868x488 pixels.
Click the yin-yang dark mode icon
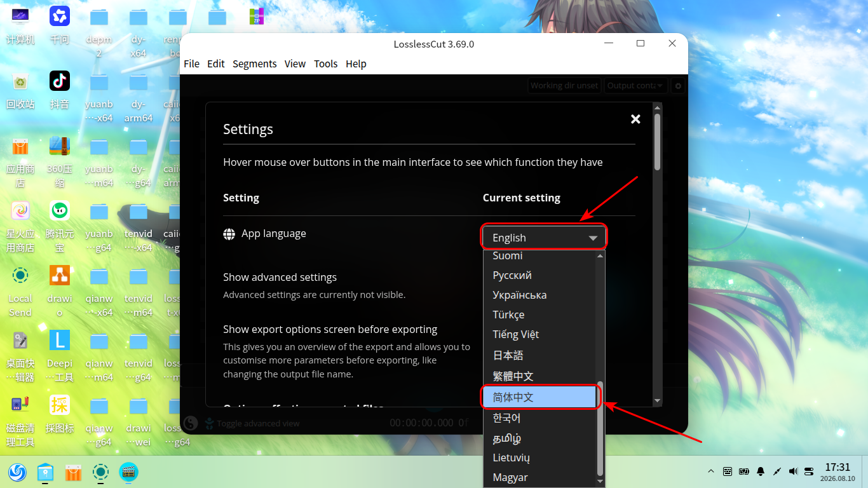click(x=190, y=423)
